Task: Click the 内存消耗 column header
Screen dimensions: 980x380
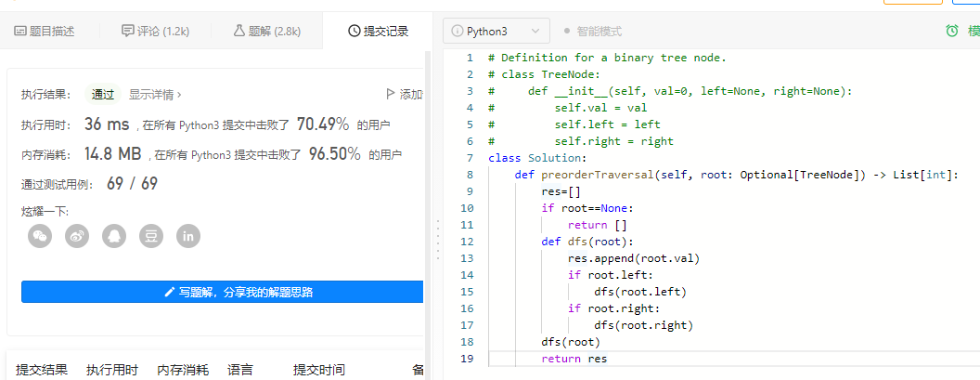Action: [183, 370]
